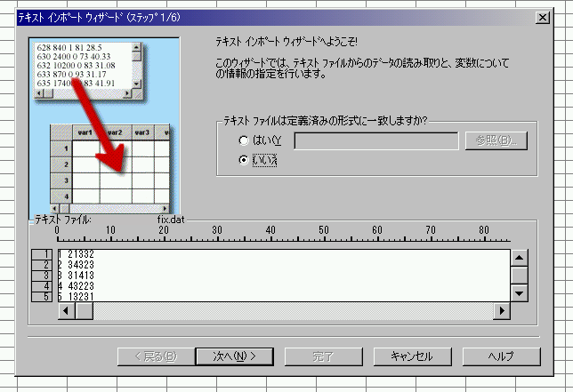This screenshot has height=392, width=573.
Task: Click the down arrow of the data preview scrollbar
Action: [x=520, y=292]
